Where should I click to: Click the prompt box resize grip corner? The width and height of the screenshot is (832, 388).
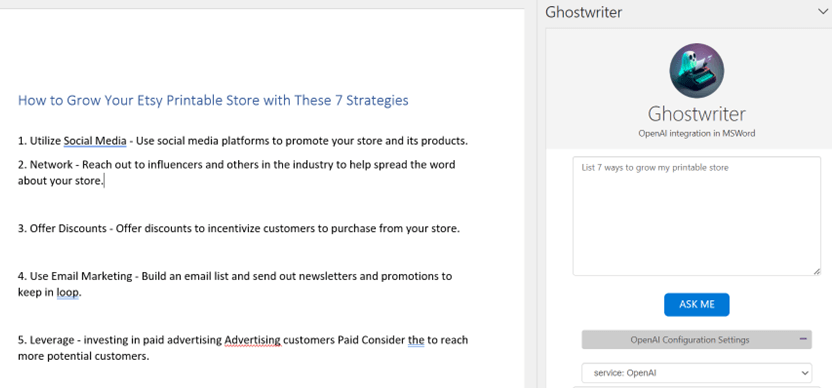[x=817, y=271]
